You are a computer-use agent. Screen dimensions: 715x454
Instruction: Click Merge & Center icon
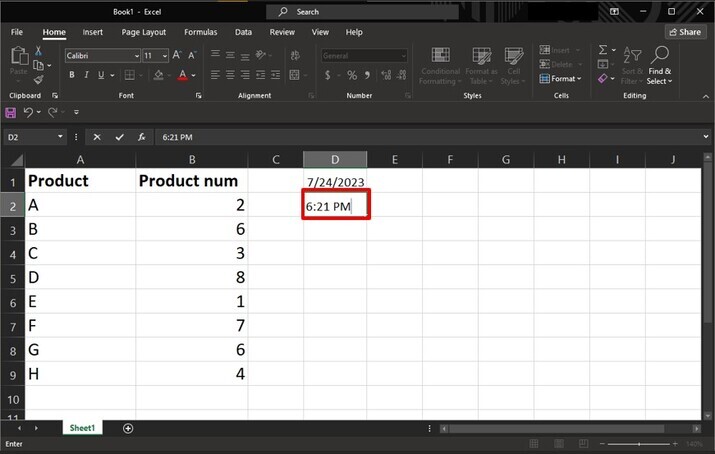tap(295, 75)
